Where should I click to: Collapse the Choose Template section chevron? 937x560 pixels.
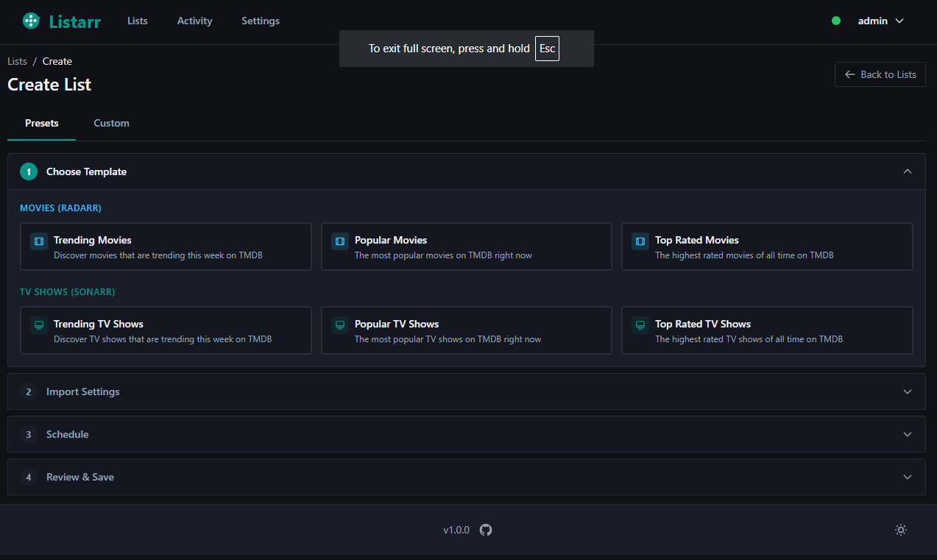(x=908, y=171)
